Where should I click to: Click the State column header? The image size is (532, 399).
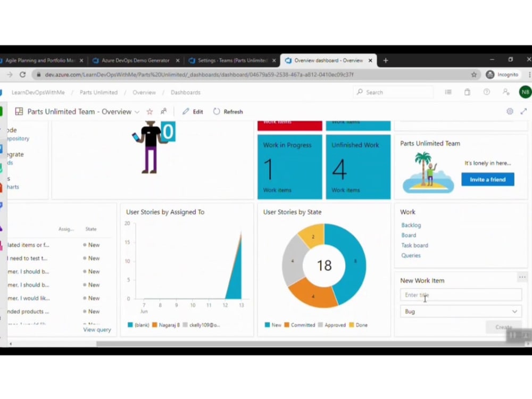[x=91, y=229]
